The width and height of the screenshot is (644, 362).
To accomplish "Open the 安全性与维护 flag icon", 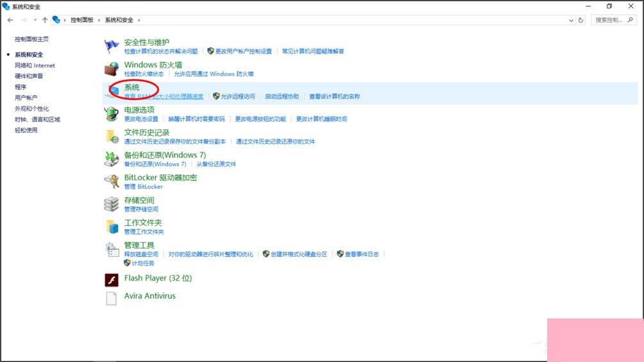I will 112,46.
